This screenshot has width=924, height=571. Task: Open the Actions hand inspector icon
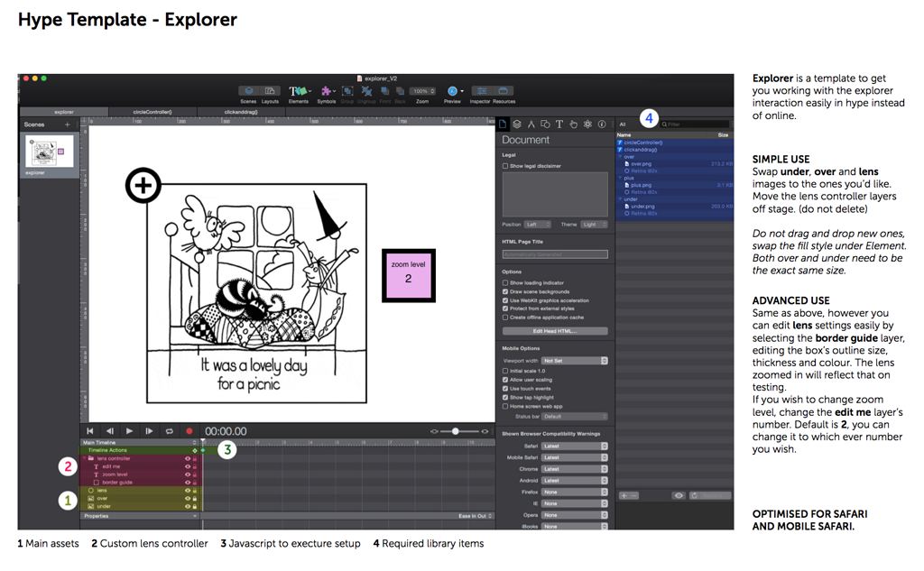pyautogui.click(x=573, y=124)
